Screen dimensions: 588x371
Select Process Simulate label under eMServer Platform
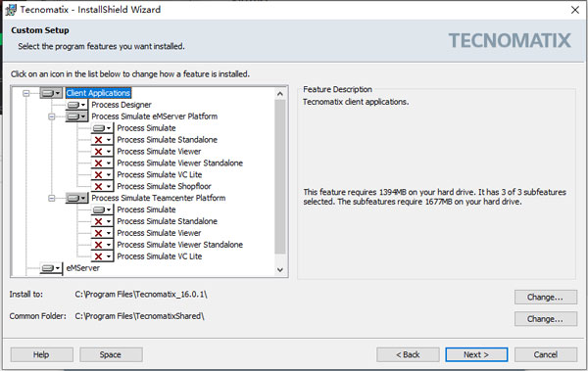click(x=146, y=128)
